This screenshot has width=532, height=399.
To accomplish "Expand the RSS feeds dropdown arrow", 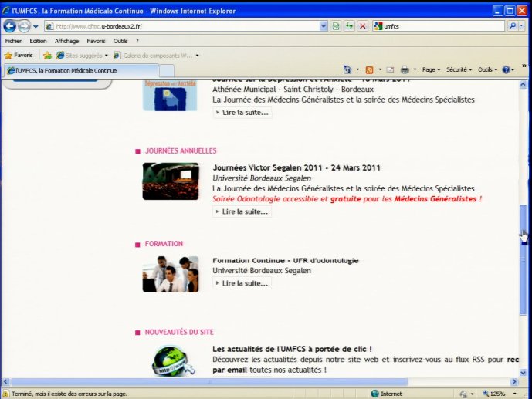I will click(x=380, y=69).
